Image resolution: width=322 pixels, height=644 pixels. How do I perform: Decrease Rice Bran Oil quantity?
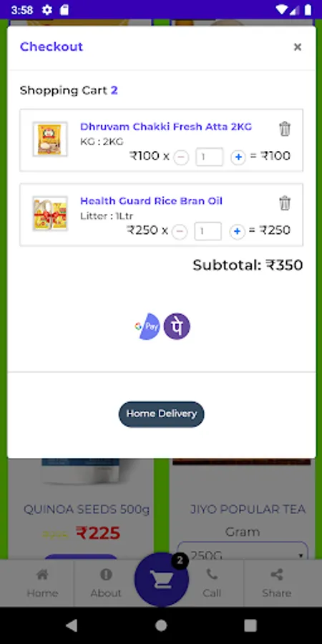180,232
